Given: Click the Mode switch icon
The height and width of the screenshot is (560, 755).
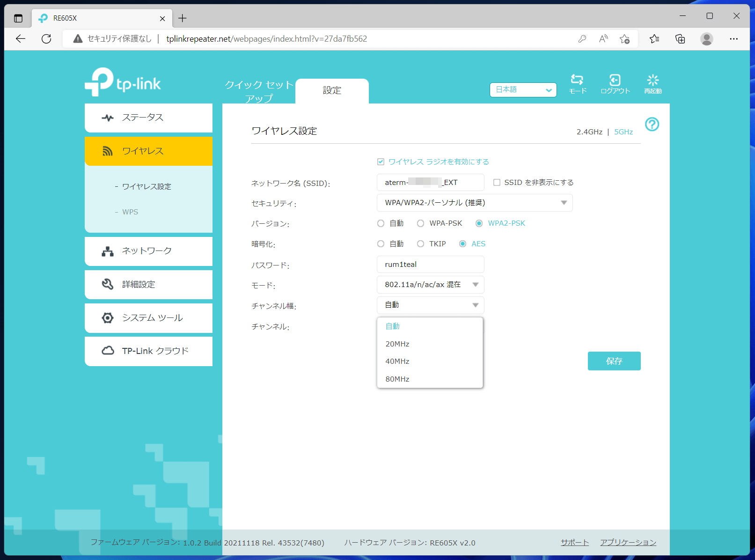Looking at the screenshot, I should click(x=577, y=80).
